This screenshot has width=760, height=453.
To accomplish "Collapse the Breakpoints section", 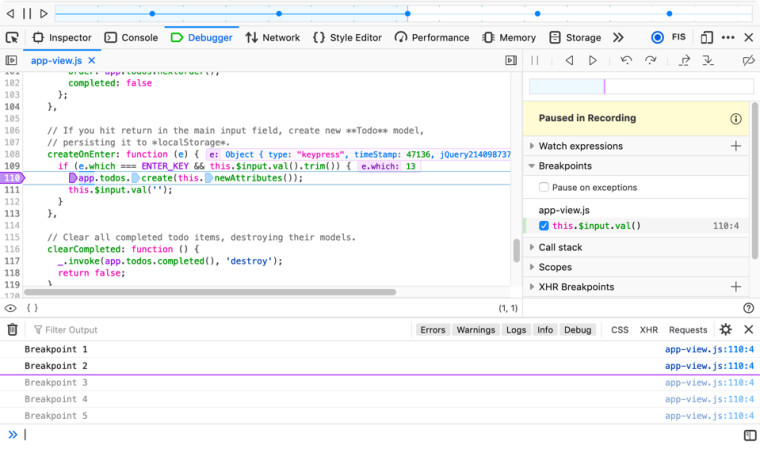I will [566, 166].
